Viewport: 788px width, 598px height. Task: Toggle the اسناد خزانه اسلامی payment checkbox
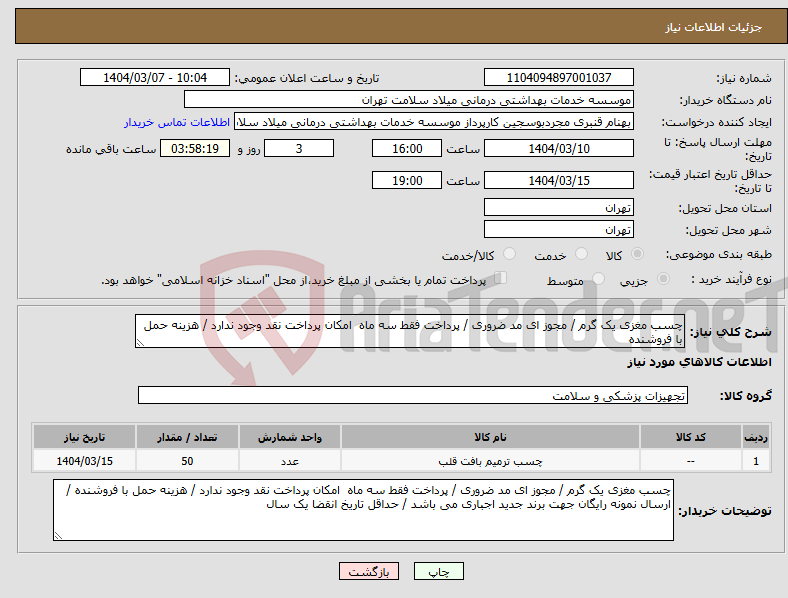[x=501, y=278]
